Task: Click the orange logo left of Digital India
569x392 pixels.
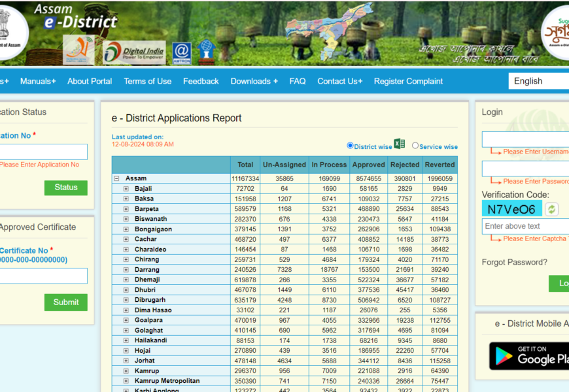Action: [78, 50]
